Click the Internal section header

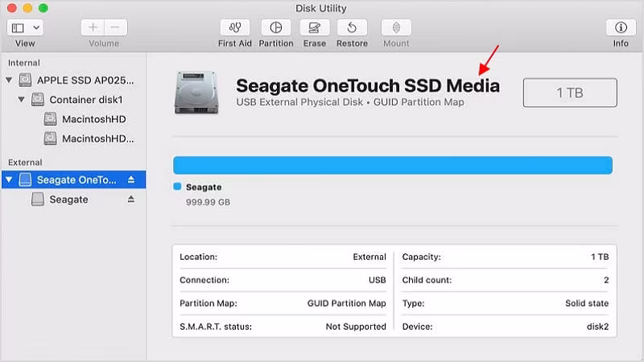pos(24,63)
